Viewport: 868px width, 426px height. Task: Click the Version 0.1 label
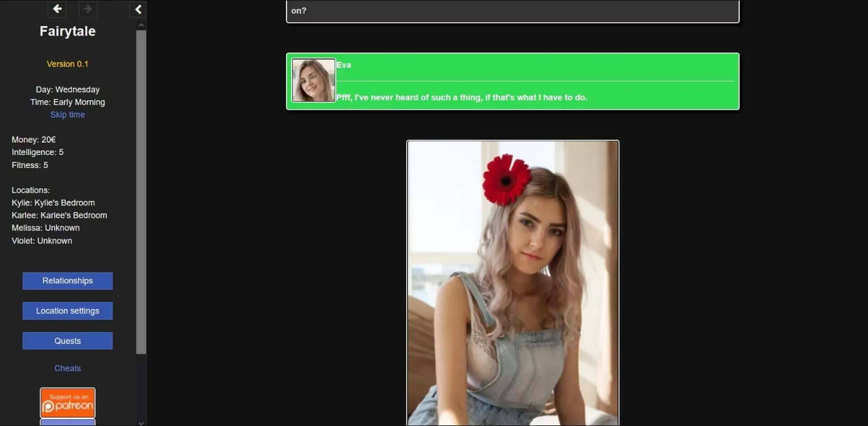coord(67,64)
